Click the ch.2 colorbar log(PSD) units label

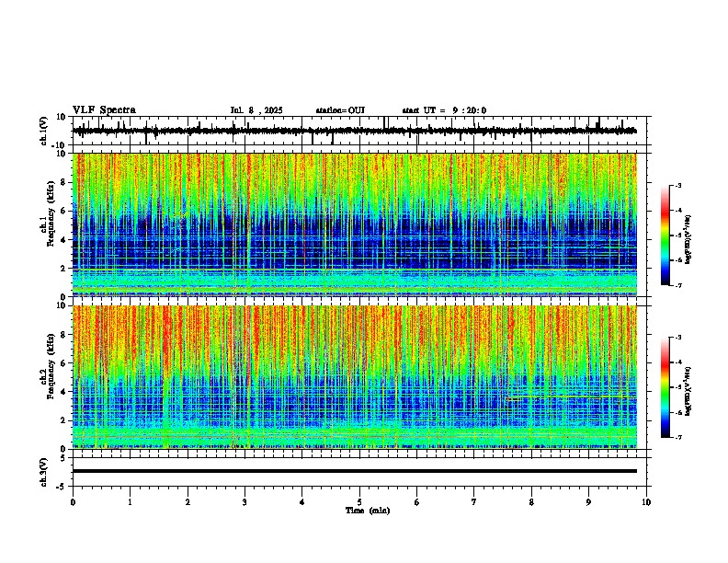click(688, 391)
